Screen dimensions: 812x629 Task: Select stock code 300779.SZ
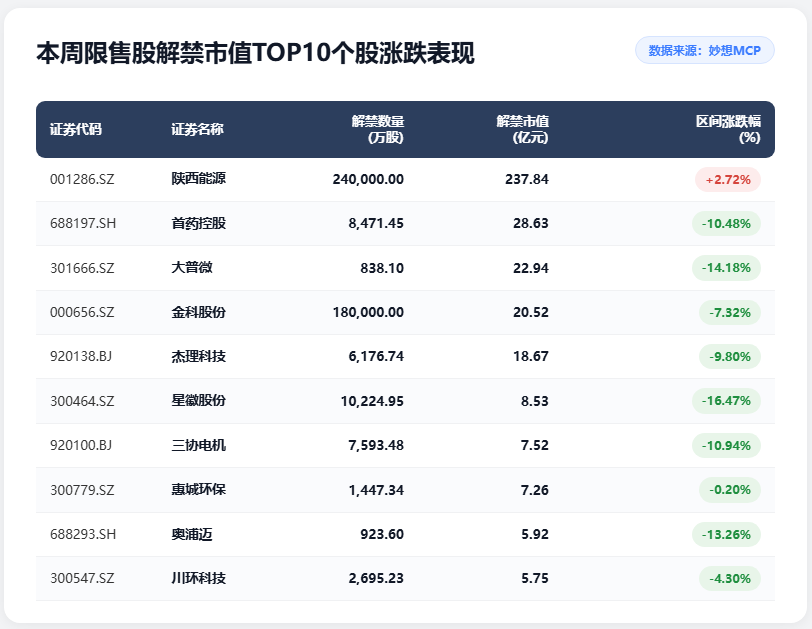pos(82,490)
